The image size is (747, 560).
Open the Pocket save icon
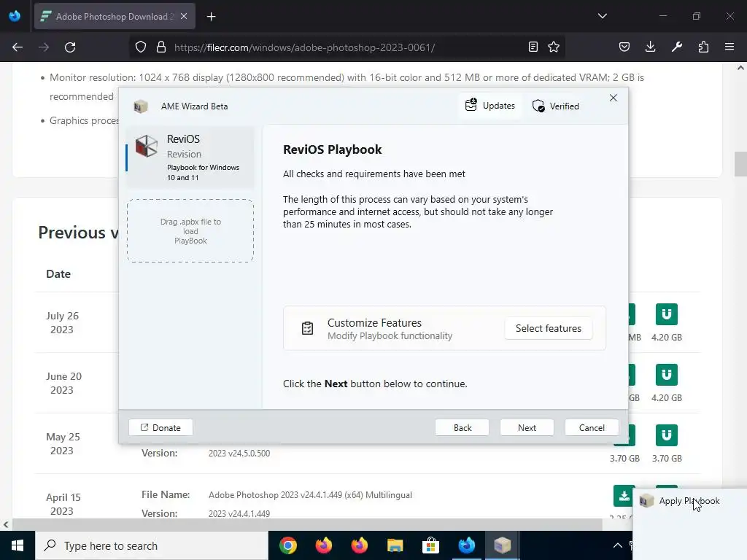click(624, 47)
